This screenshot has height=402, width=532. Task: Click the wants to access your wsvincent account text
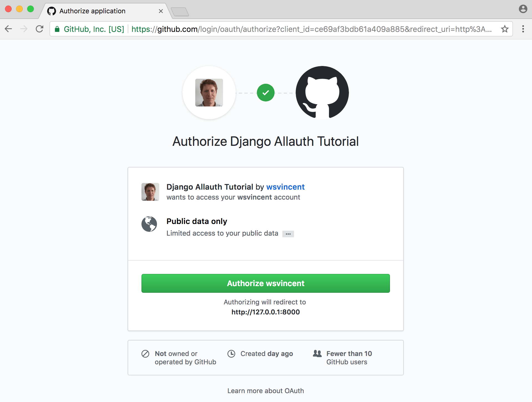tap(233, 197)
